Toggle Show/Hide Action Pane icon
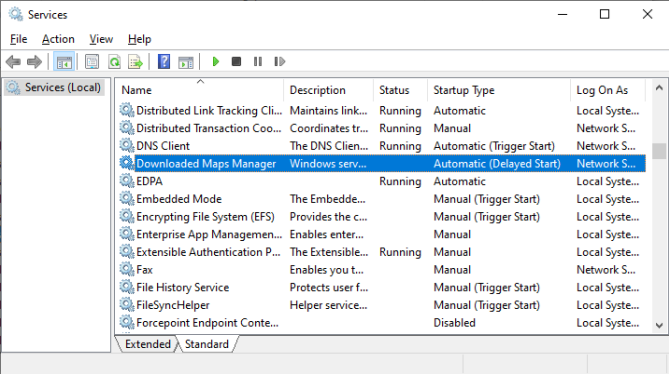Image resolution: width=669 pixels, height=374 pixels. click(x=186, y=62)
